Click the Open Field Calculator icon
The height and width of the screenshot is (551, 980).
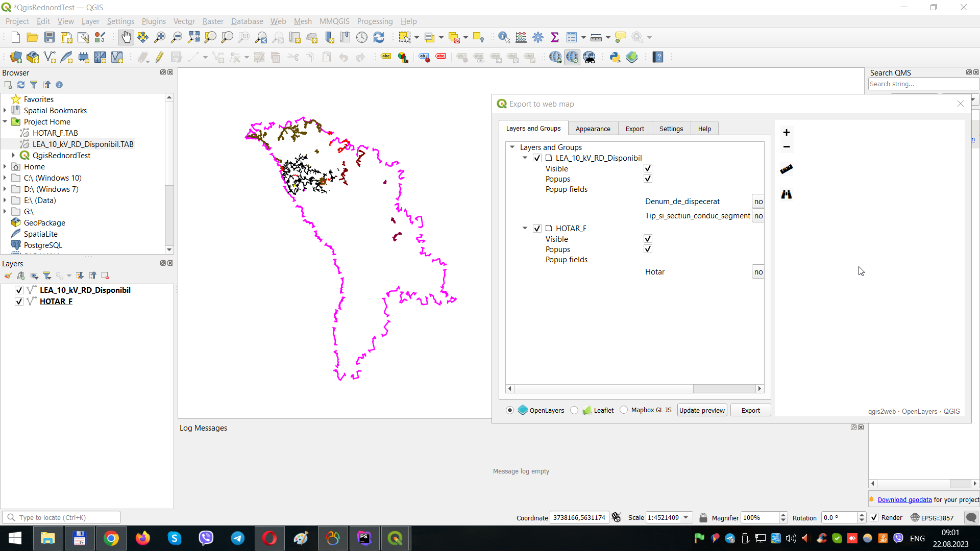click(x=521, y=37)
